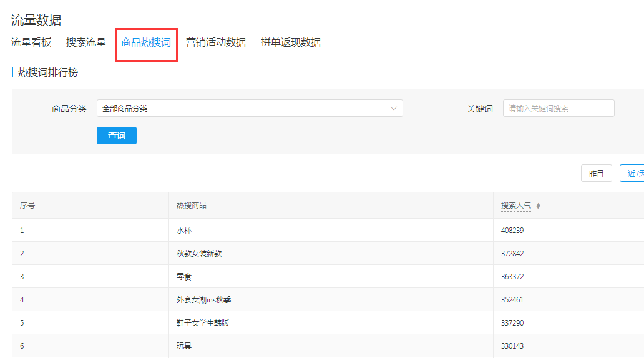Screen dimensions: 644x358
Task: Open the 流量看板 tab
Action: [x=31, y=42]
